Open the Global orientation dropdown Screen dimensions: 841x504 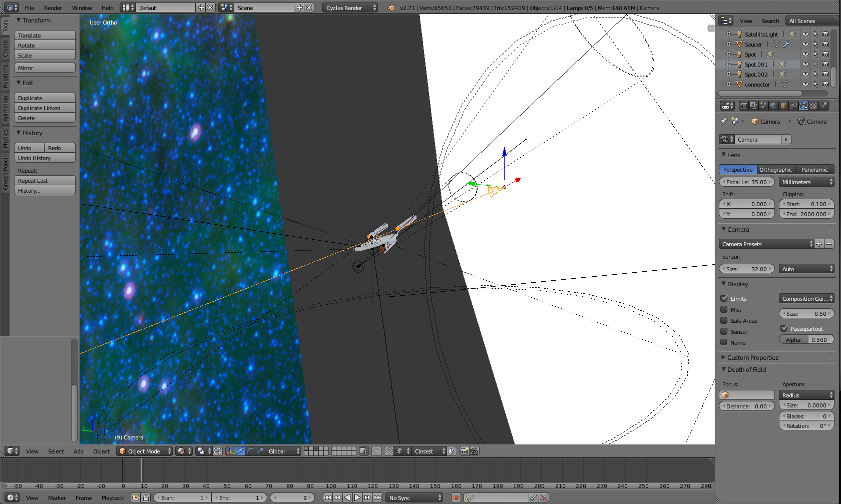(x=283, y=451)
